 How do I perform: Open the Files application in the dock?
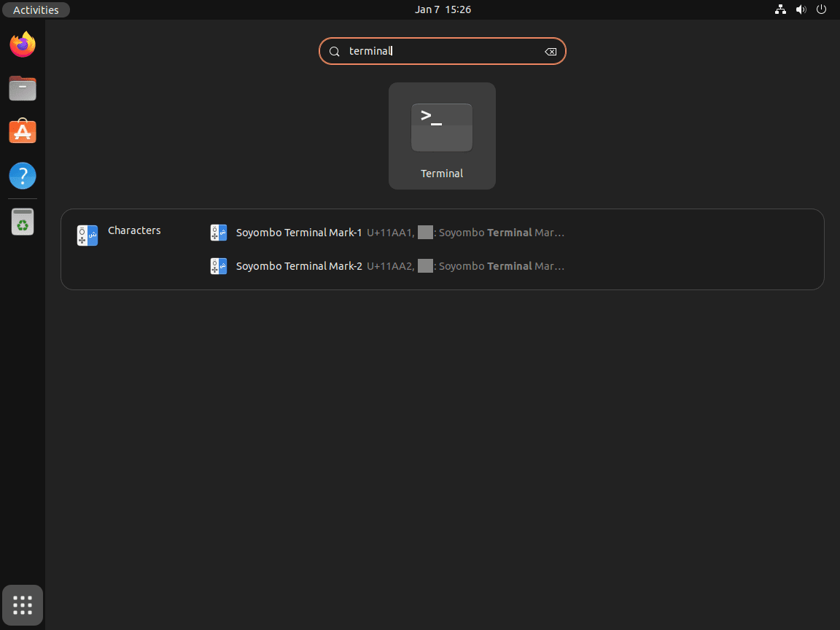(22, 88)
